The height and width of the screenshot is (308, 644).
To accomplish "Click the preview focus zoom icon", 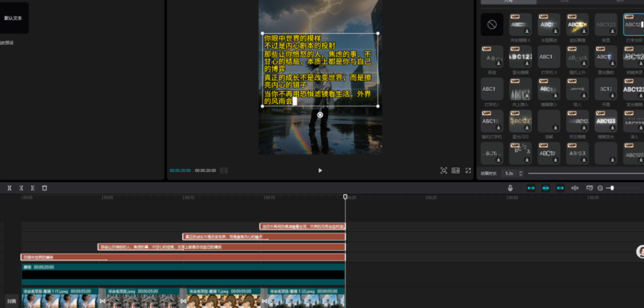I will [x=443, y=170].
